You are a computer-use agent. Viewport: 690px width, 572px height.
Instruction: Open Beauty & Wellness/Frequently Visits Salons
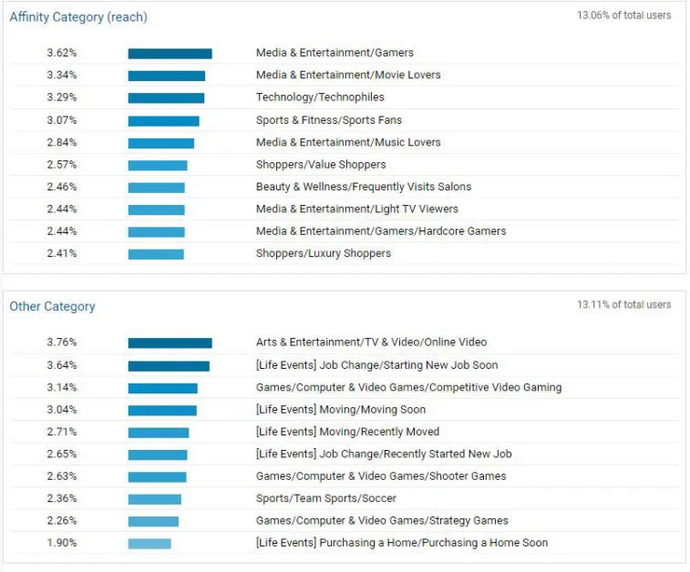[x=363, y=187]
